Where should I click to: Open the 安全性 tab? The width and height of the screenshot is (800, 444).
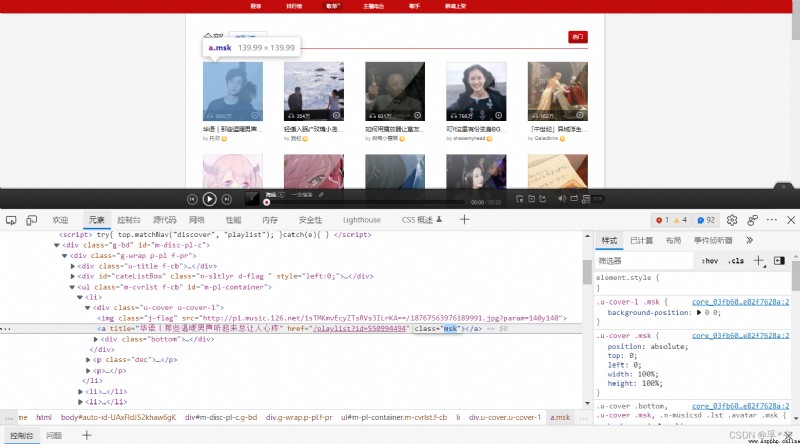[x=310, y=220]
